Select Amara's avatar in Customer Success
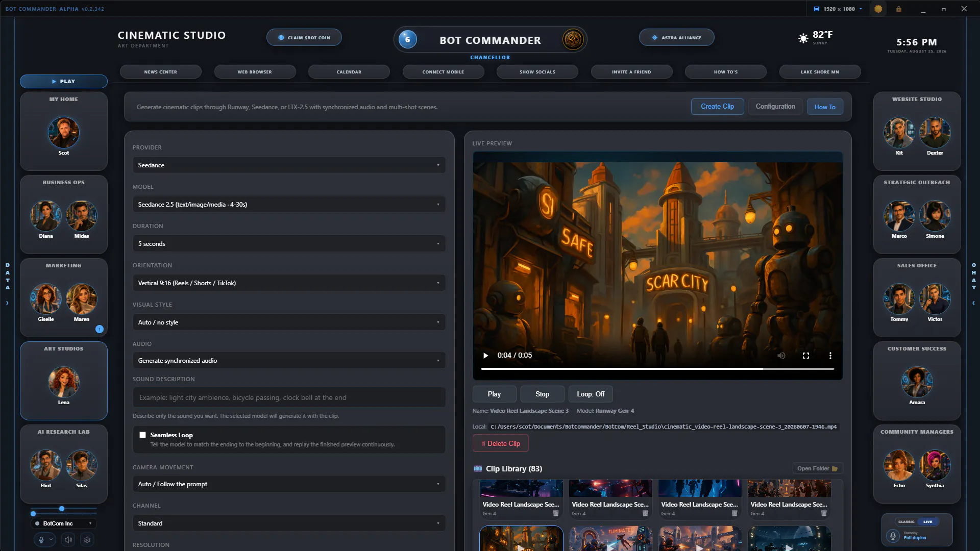 click(917, 382)
